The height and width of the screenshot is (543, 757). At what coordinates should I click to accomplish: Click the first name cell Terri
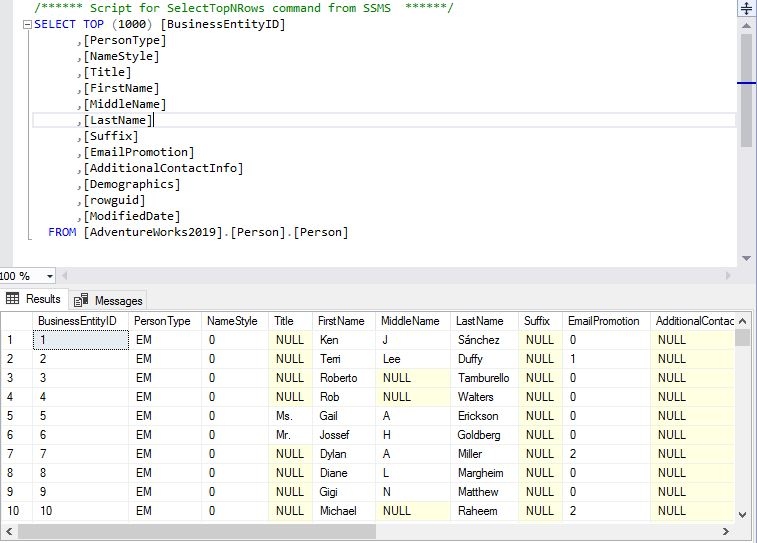[344, 359]
